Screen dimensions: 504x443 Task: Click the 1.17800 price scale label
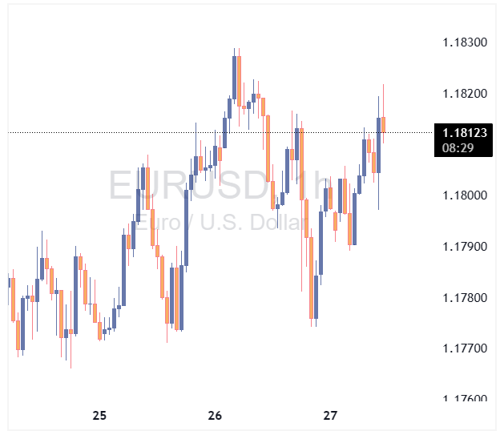pos(466,298)
